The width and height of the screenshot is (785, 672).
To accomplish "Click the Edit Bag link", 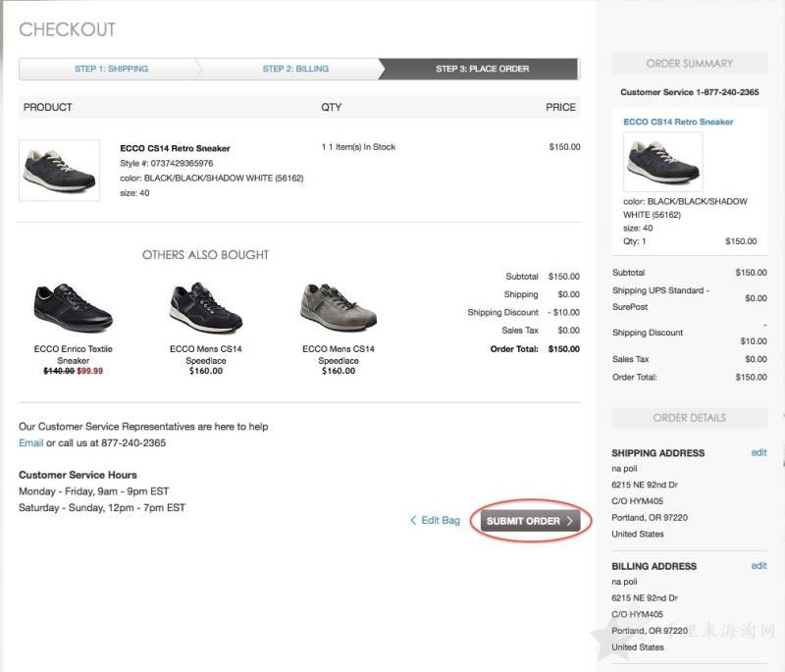I will pyautogui.click(x=440, y=520).
